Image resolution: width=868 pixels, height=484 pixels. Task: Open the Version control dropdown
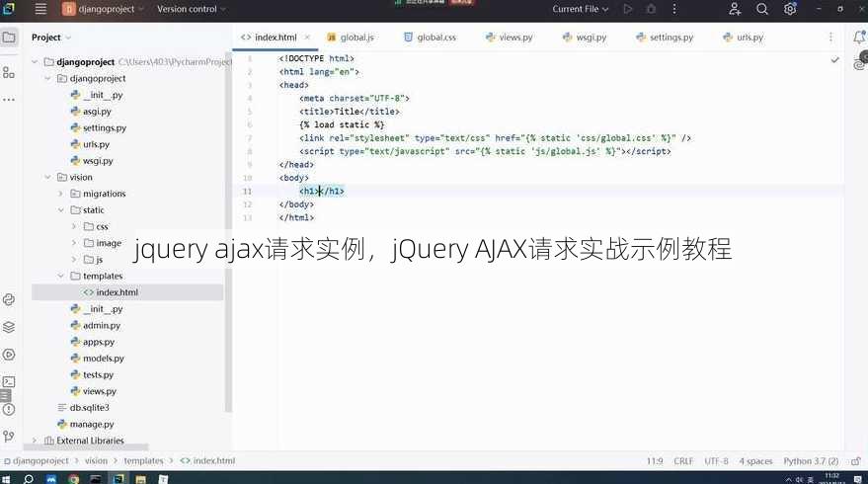192,9
